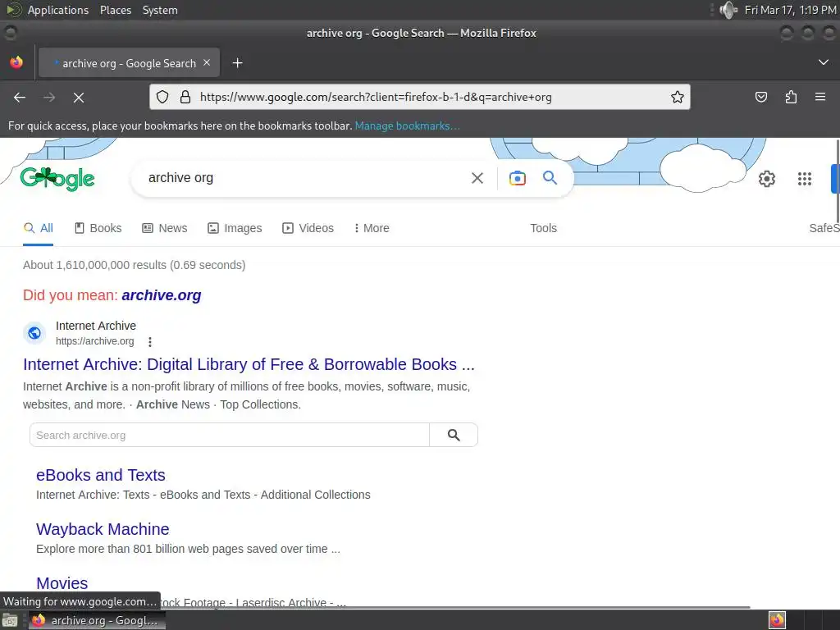Open the System menu
Screen dimensions: 840x630
pyautogui.click(x=160, y=10)
